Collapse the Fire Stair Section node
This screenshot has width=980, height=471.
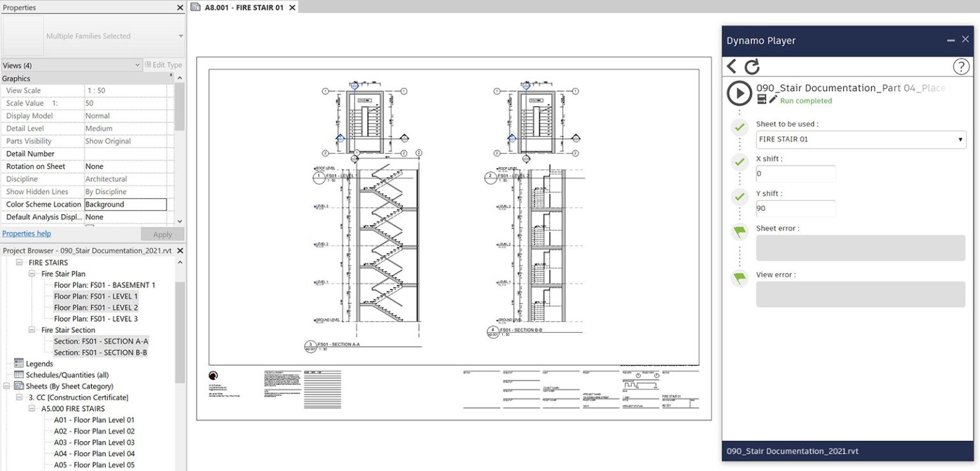tap(32, 330)
